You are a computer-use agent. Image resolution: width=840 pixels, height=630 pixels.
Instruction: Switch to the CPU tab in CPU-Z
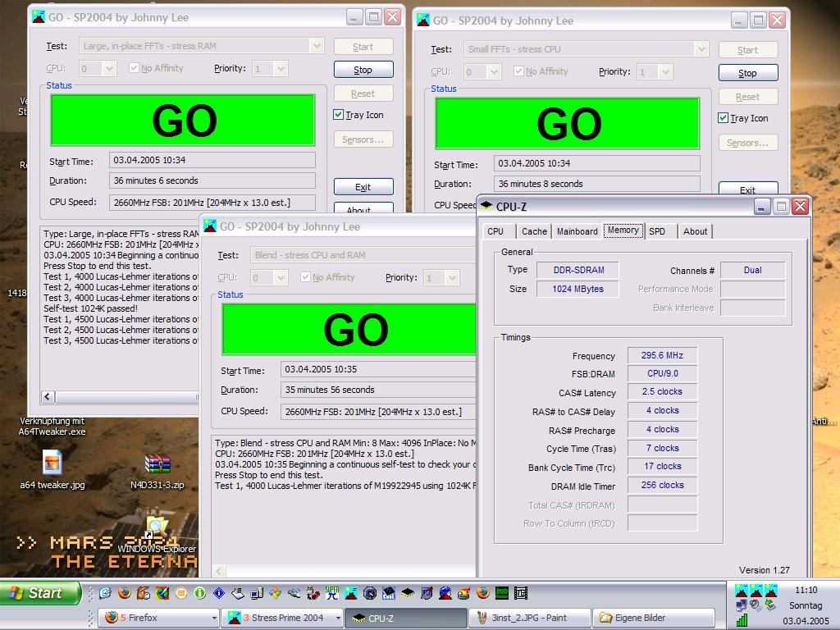click(x=495, y=231)
